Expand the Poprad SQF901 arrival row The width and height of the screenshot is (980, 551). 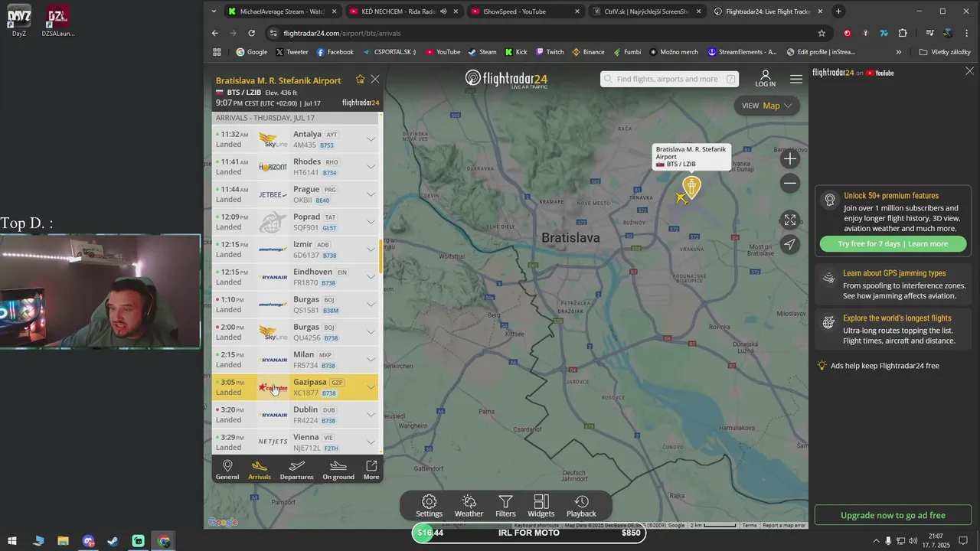(x=371, y=222)
